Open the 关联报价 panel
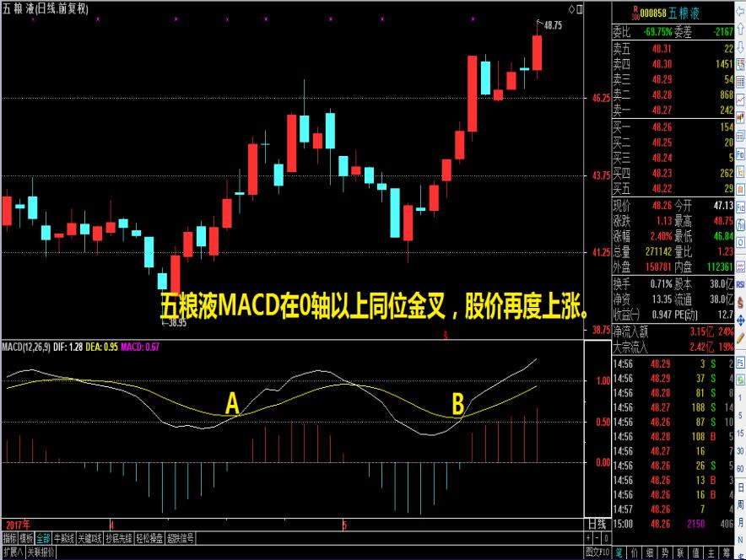 [x=41, y=552]
